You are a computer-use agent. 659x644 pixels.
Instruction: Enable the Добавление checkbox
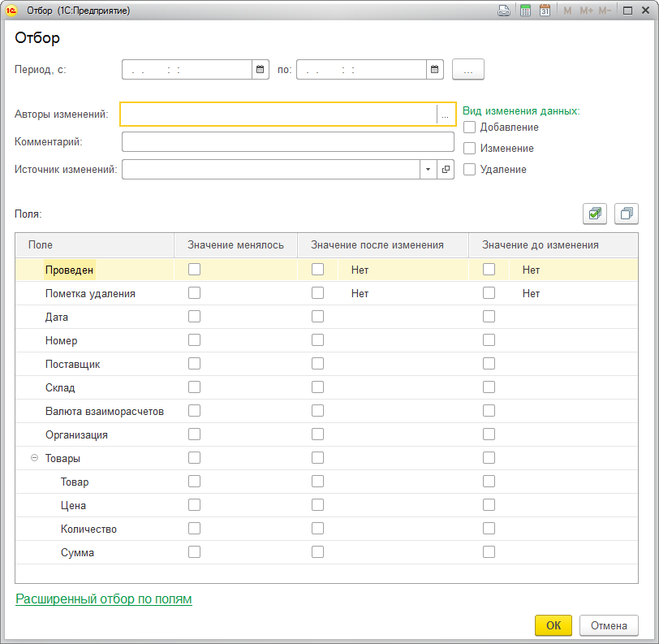click(469, 128)
